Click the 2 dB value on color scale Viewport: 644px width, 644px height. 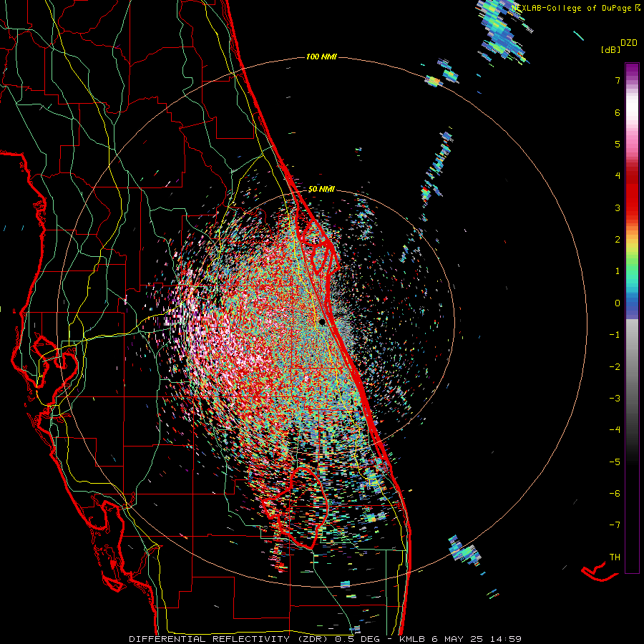618,240
